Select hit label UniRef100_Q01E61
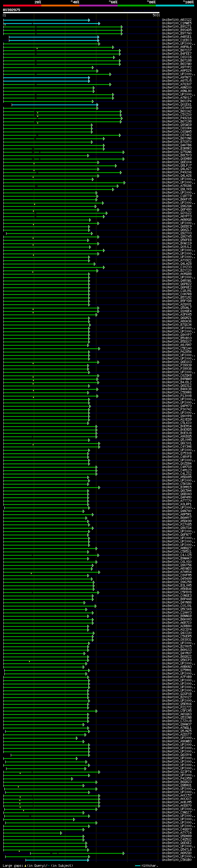 [x=177, y=105]
